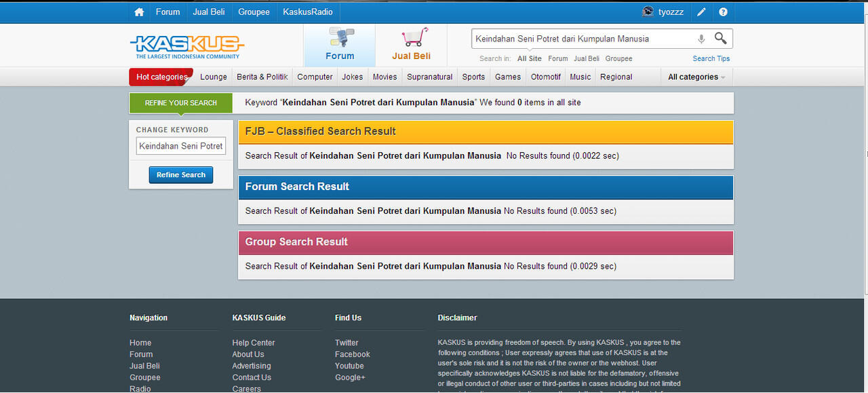
Task: Open footer Youtube link
Action: [349, 366]
